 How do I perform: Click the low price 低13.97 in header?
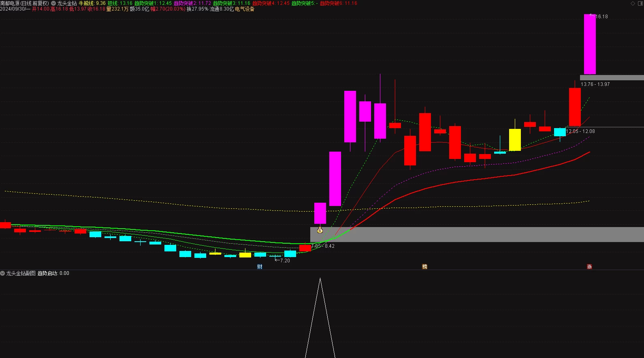pos(78,9)
